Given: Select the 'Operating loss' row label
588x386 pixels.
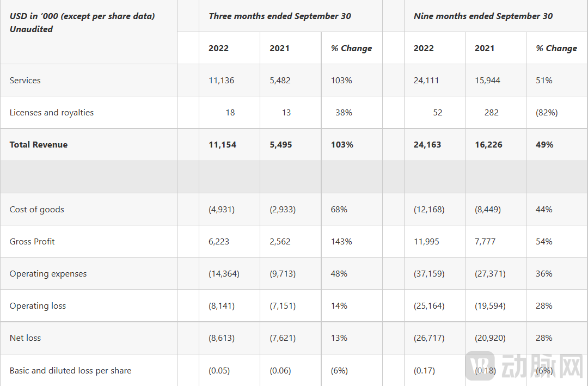Looking at the screenshot, I should 38,306.
